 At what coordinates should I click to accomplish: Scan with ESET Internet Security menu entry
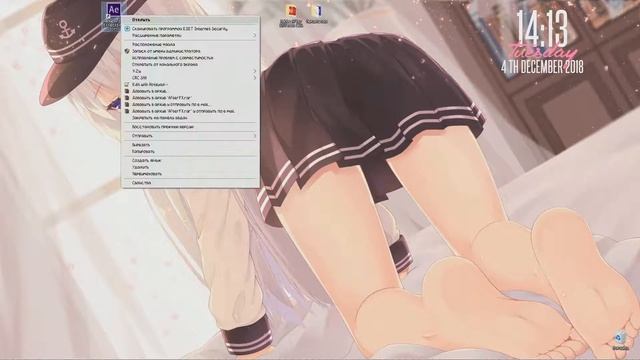190,29
